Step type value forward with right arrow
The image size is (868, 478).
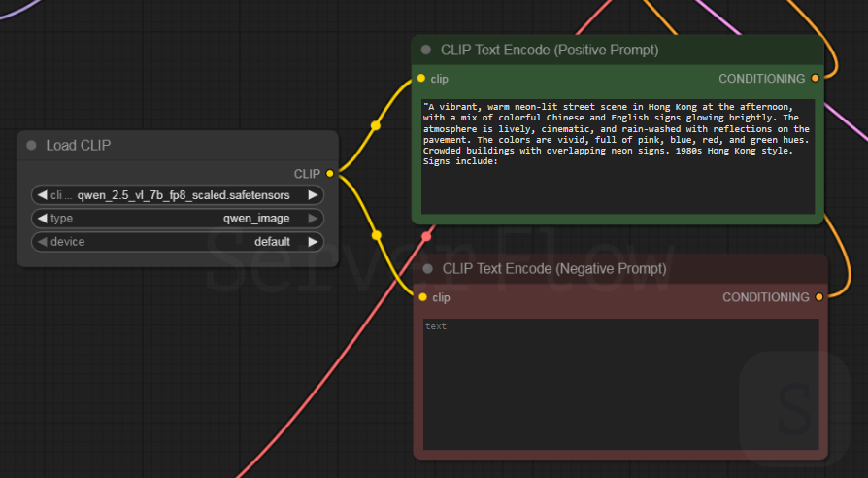[x=313, y=219]
